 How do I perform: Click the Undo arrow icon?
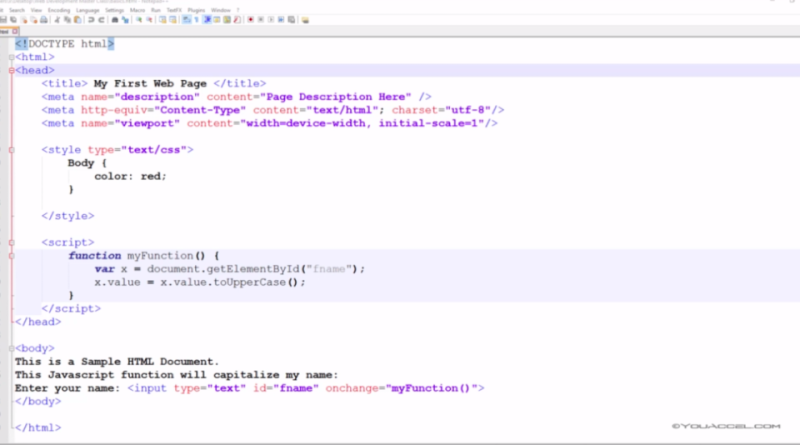(x=91, y=19)
